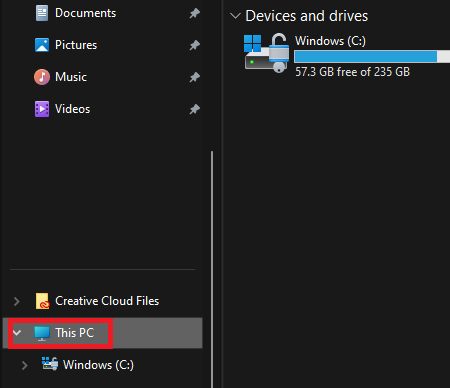Viewport: 450px width, 388px height.
Task: Click the navigation pane vertical scrollbar
Action: (212, 269)
